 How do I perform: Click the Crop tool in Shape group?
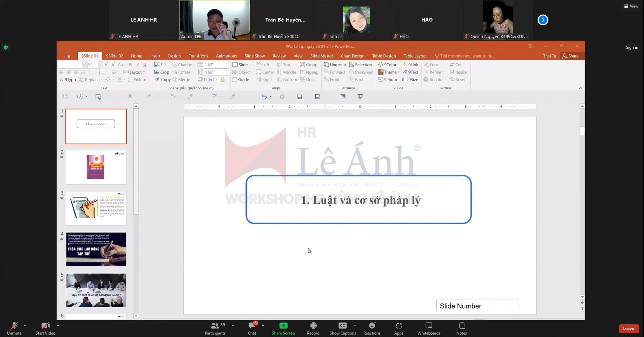click(x=162, y=72)
